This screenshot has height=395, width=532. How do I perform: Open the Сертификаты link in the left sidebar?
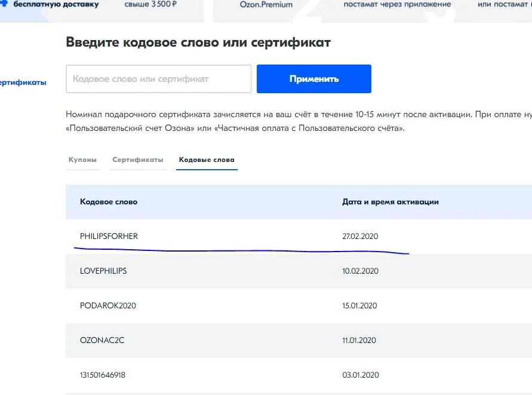(x=23, y=82)
